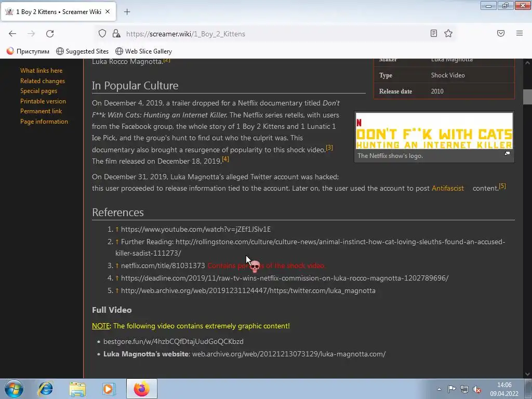The height and width of the screenshot is (399, 532).
Task: Jump to citation [5]
Action: click(x=502, y=186)
